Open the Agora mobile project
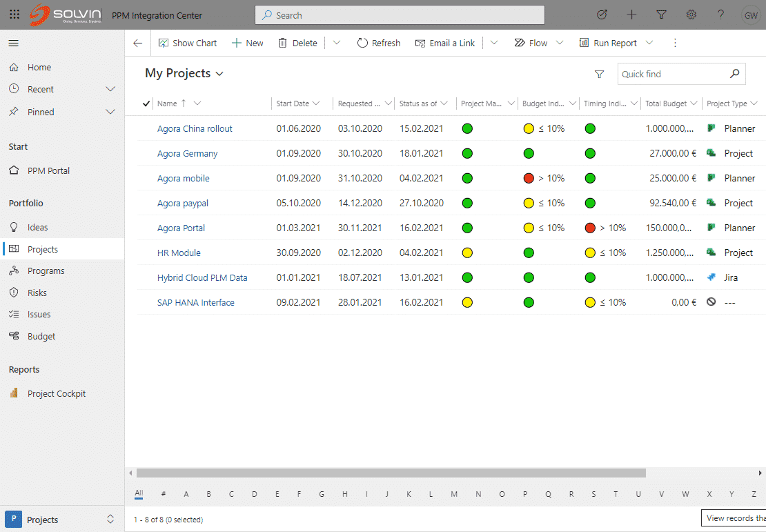This screenshot has height=532, width=766. [183, 178]
